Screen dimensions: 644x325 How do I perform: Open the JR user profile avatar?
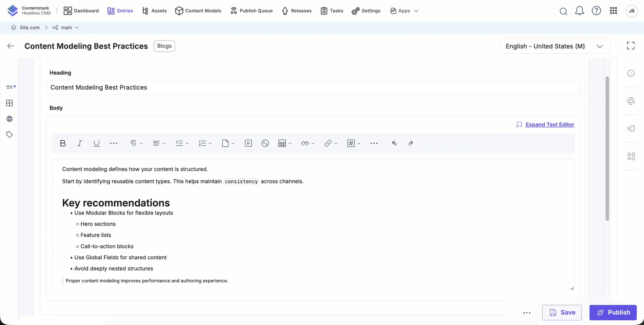point(632,11)
